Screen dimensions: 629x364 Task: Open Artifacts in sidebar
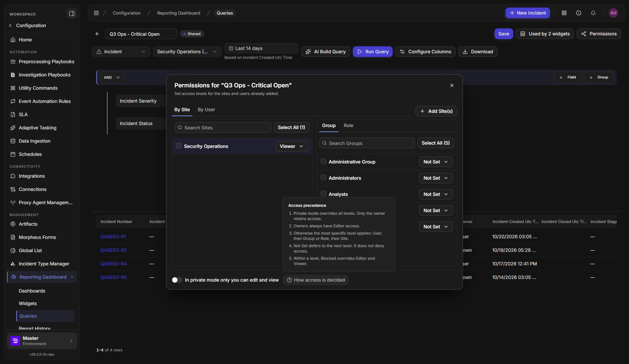[42, 224]
